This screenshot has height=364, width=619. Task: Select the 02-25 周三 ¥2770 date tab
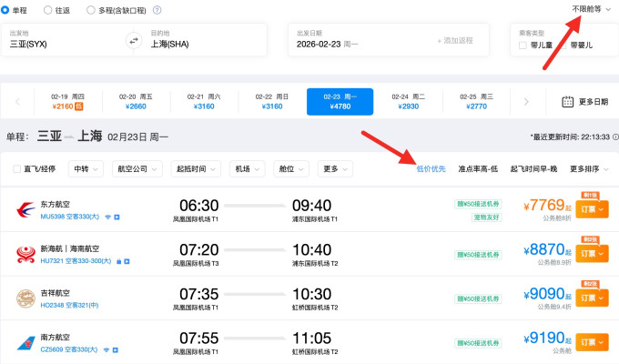[476, 101]
